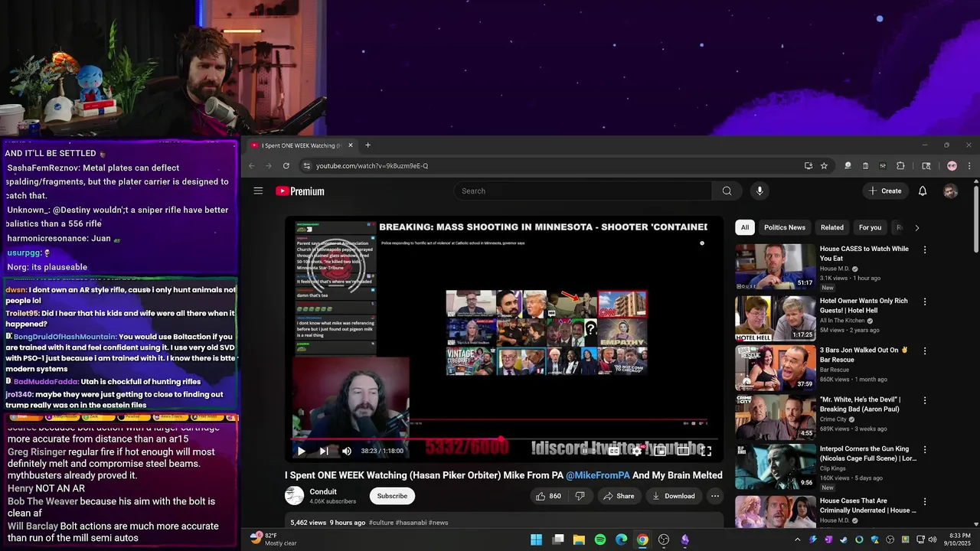The image size is (980, 551).
Task: Open options for the Interpol Gun King video
Action: 925,449
